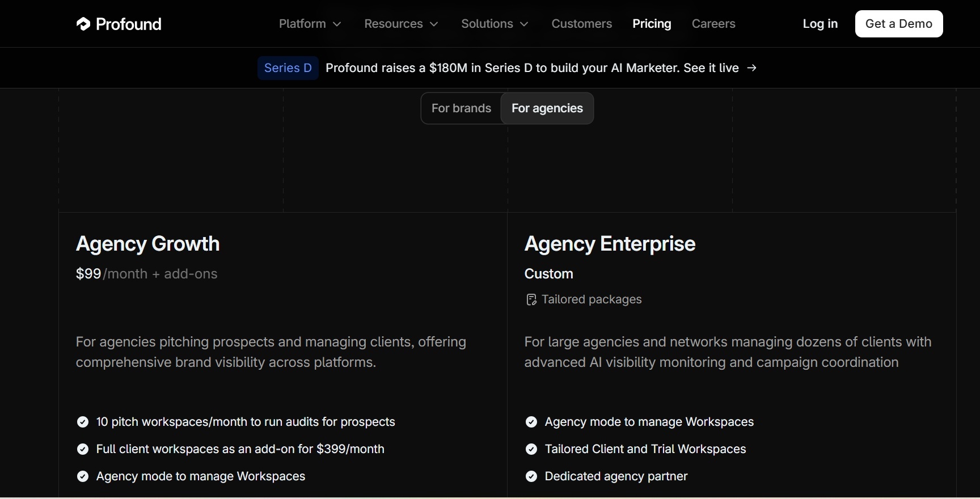The width and height of the screenshot is (980, 499).
Task: Click the Tailored packages document icon
Action: (531, 299)
